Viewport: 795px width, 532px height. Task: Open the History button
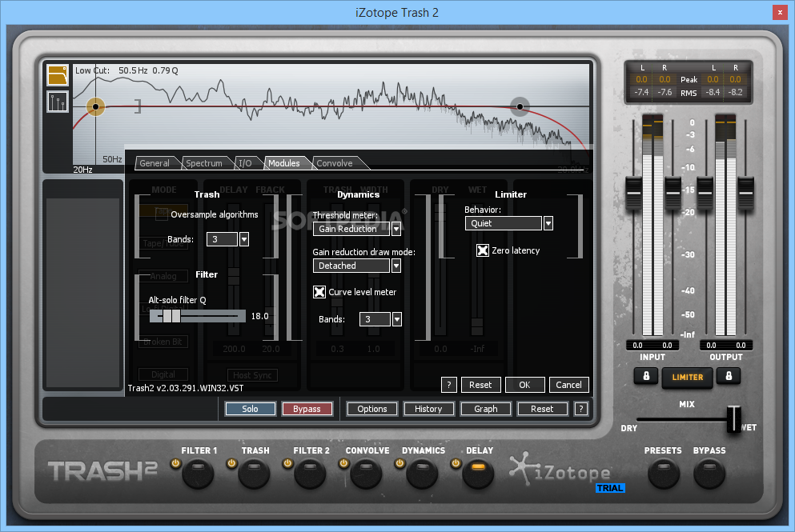point(428,409)
